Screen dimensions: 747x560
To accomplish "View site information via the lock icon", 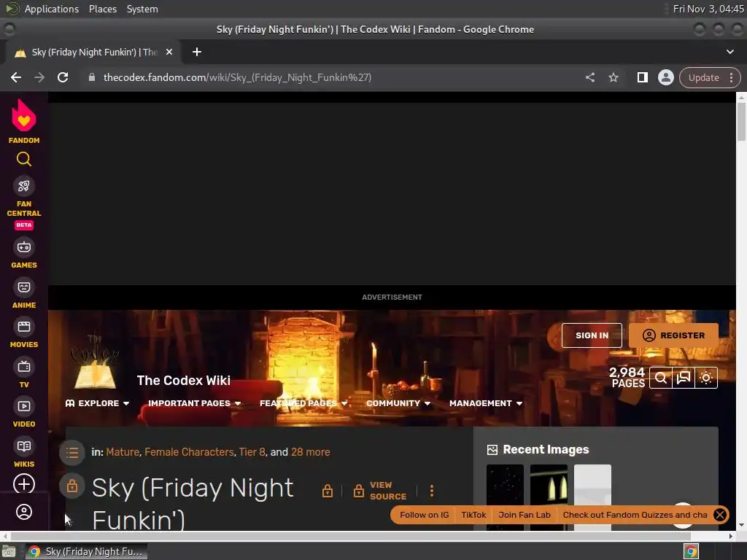I will point(92,77).
